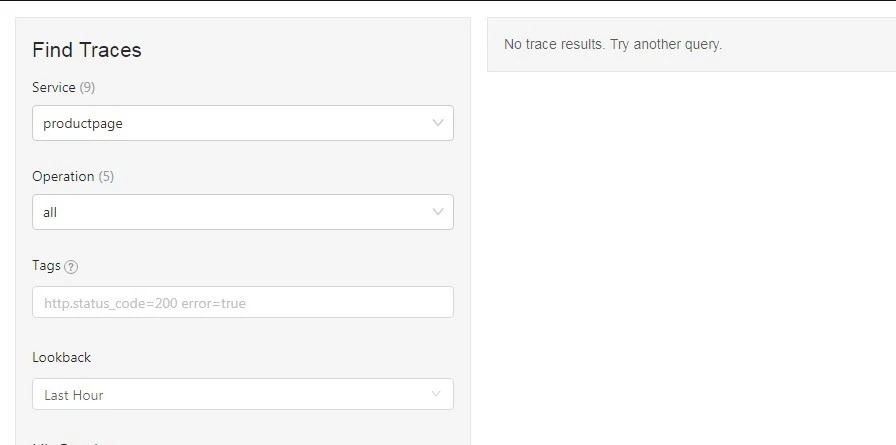Open the Lookback dropdown showing Last Hour
The image size is (896, 445).
pos(242,394)
